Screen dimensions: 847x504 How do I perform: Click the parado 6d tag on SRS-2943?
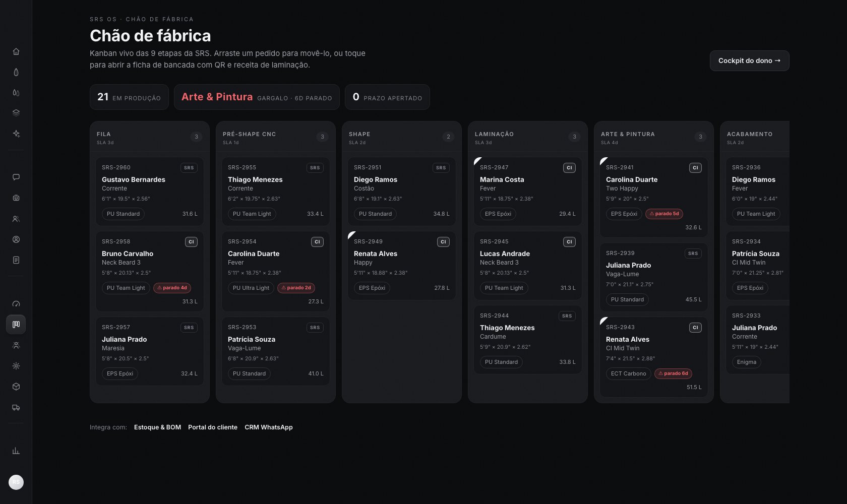coord(673,373)
